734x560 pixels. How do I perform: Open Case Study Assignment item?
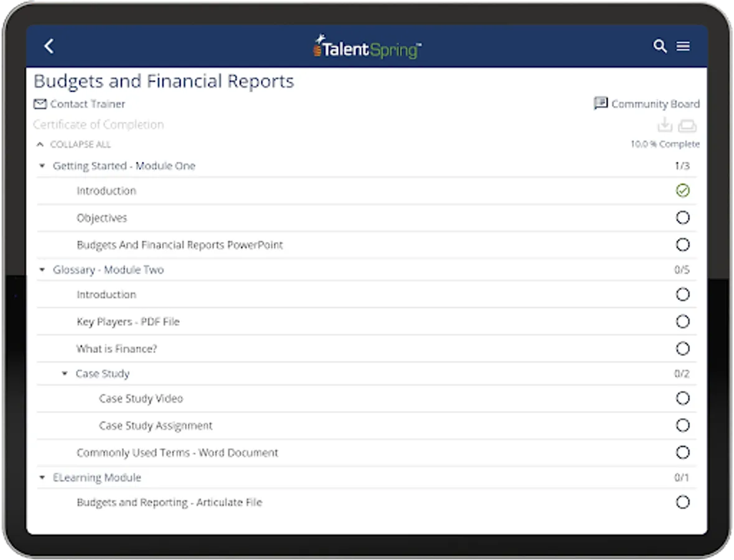pyautogui.click(x=156, y=426)
